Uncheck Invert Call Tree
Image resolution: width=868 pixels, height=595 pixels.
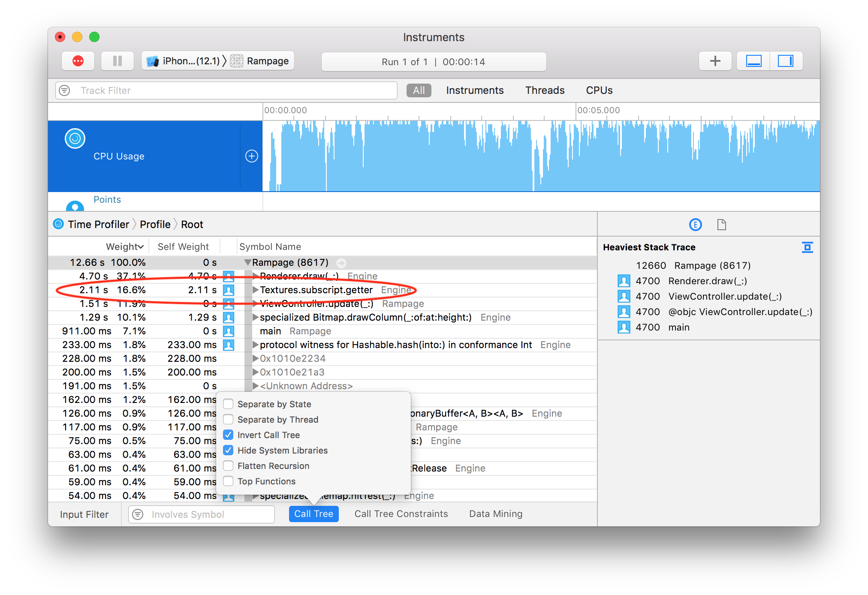tap(229, 435)
